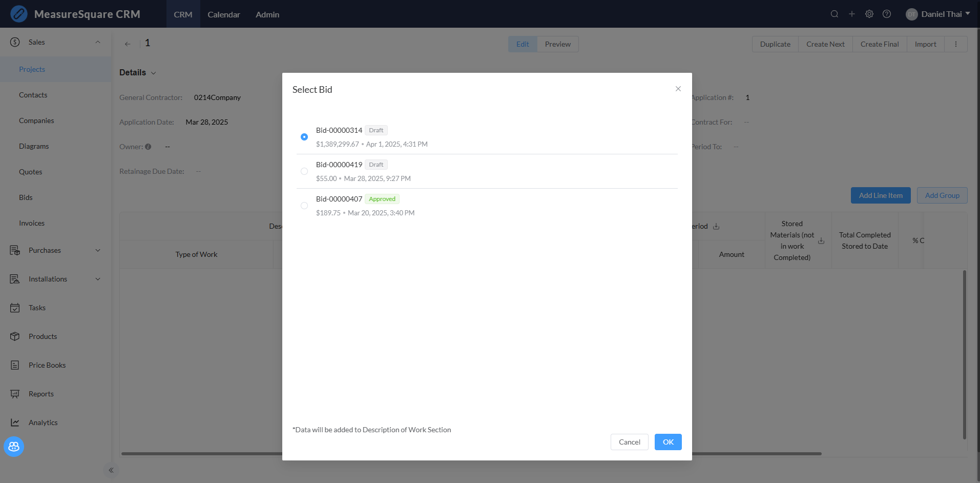Screen dimensions: 980x483
Task: Click the Owner info icon
Action: coord(148,147)
